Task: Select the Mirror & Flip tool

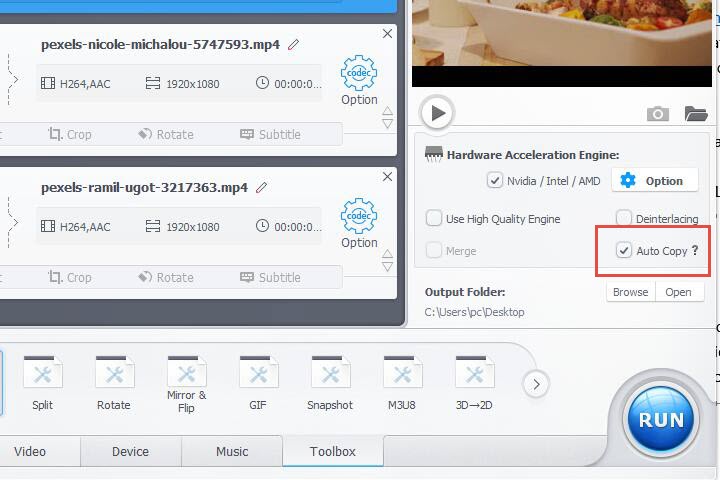Action: 186,385
